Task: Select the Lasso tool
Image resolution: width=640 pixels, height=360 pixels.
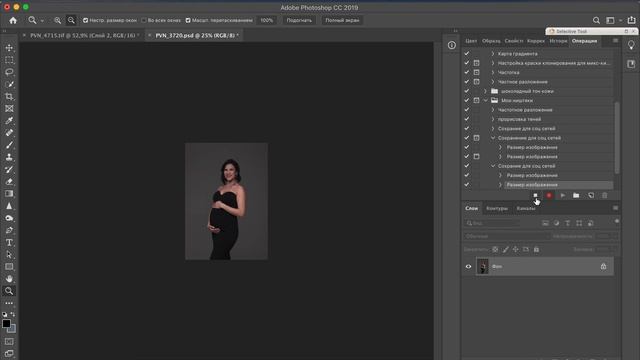Action: (x=9, y=72)
